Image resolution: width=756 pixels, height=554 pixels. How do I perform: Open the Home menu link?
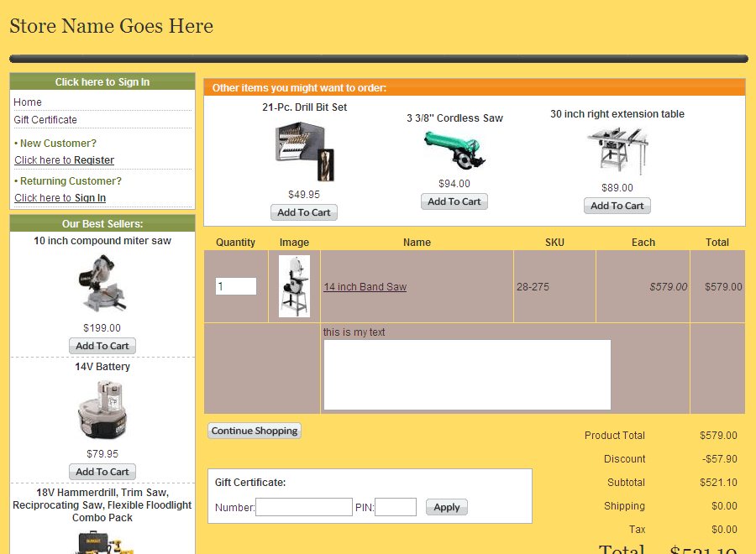(28, 102)
